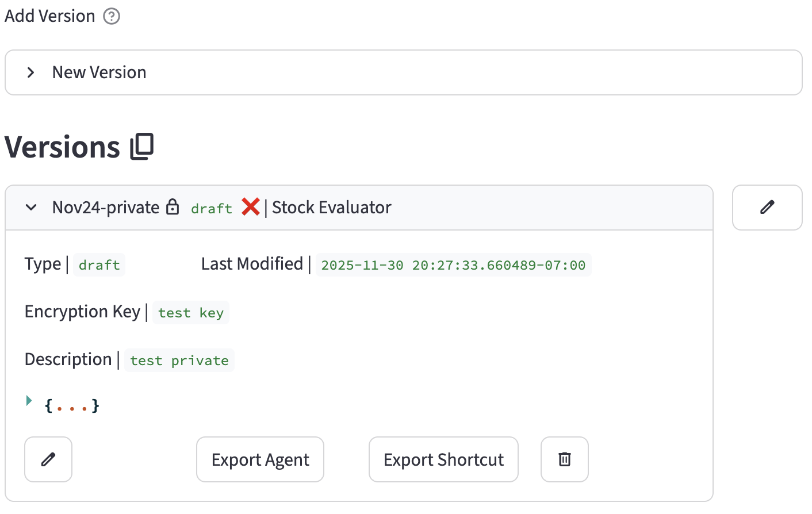Delete version using the trash icon
Viewport: 812px width, 514px height.
[565, 459]
